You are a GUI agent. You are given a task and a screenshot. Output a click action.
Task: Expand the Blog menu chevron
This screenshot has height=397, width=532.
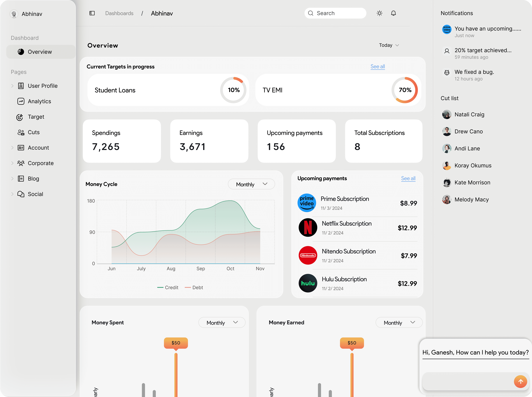tap(12, 179)
